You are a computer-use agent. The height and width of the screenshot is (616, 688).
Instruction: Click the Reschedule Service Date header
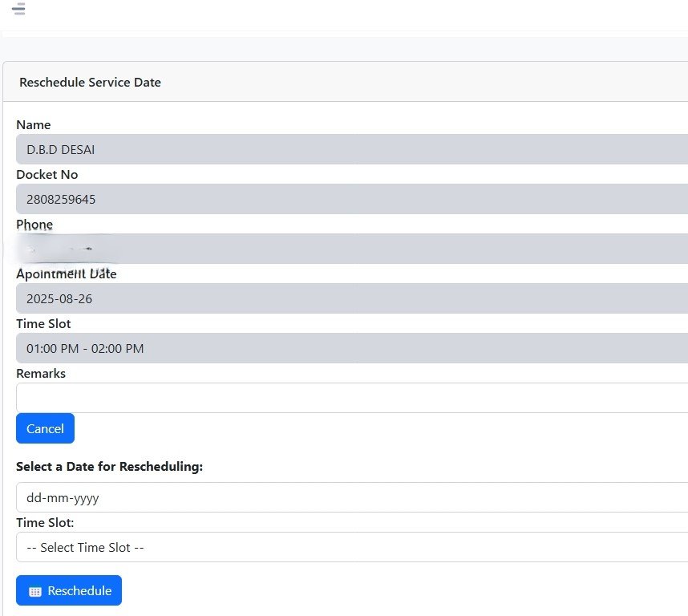pyautogui.click(x=90, y=82)
